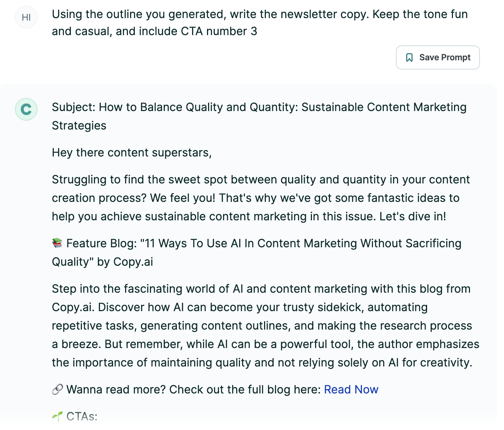Click the Save Prompt button
504x430 pixels.
pos(437,57)
